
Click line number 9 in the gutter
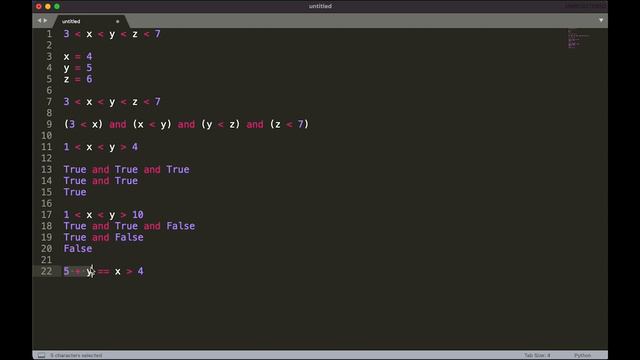pos(49,124)
